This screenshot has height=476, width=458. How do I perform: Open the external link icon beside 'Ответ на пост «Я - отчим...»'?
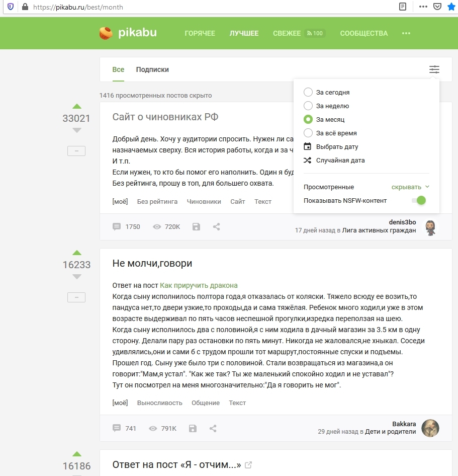(248, 465)
